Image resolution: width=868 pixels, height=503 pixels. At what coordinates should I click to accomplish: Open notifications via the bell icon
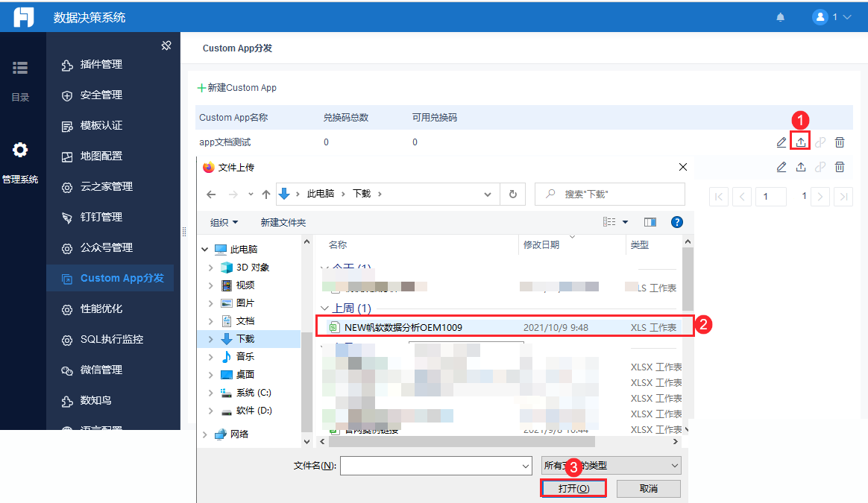tap(781, 17)
